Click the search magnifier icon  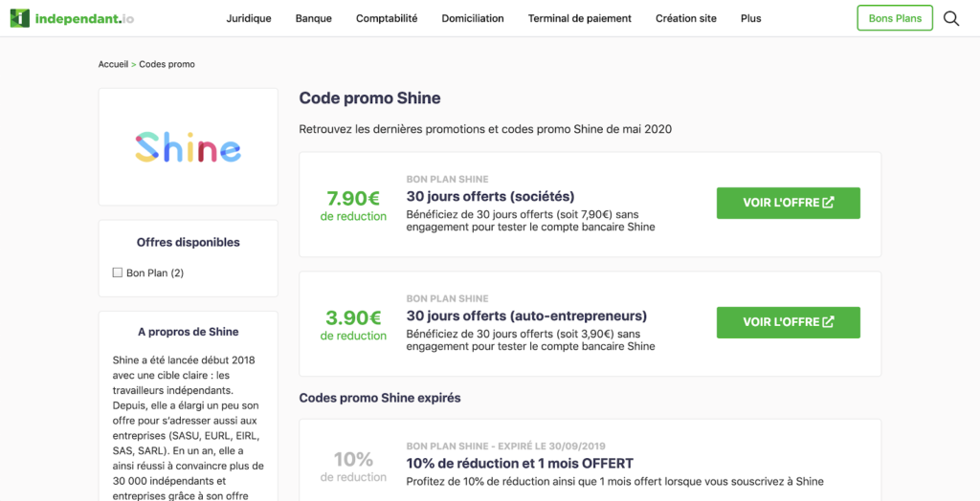[951, 18]
